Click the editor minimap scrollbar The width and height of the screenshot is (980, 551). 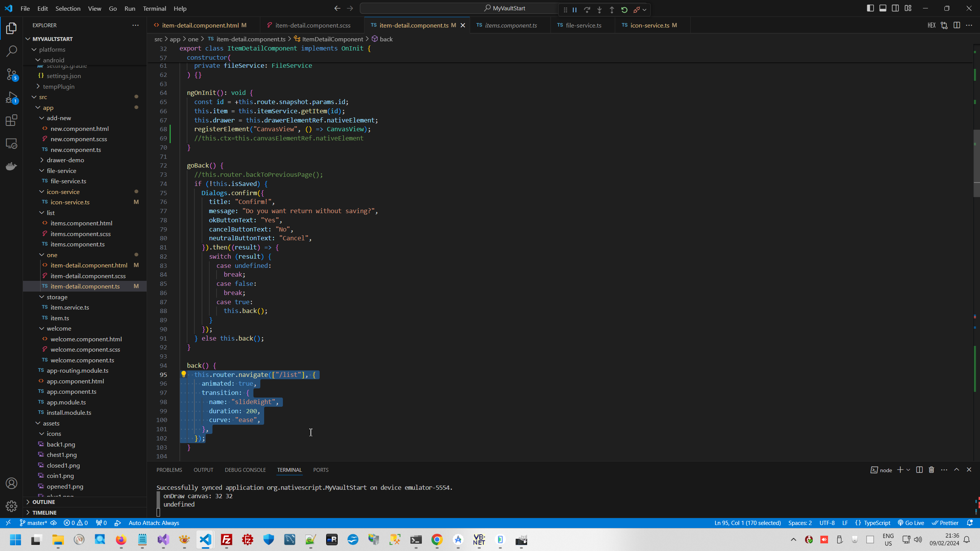[976, 164]
